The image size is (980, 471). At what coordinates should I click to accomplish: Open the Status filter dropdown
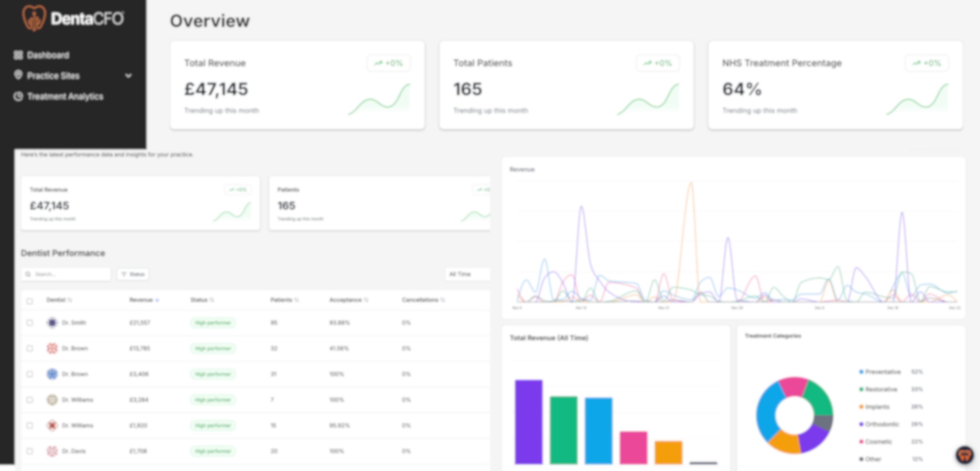click(133, 274)
